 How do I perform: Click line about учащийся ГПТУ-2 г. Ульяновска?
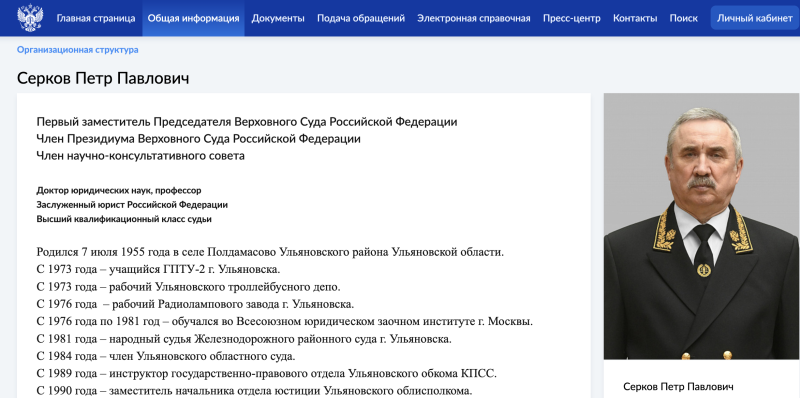(x=158, y=269)
